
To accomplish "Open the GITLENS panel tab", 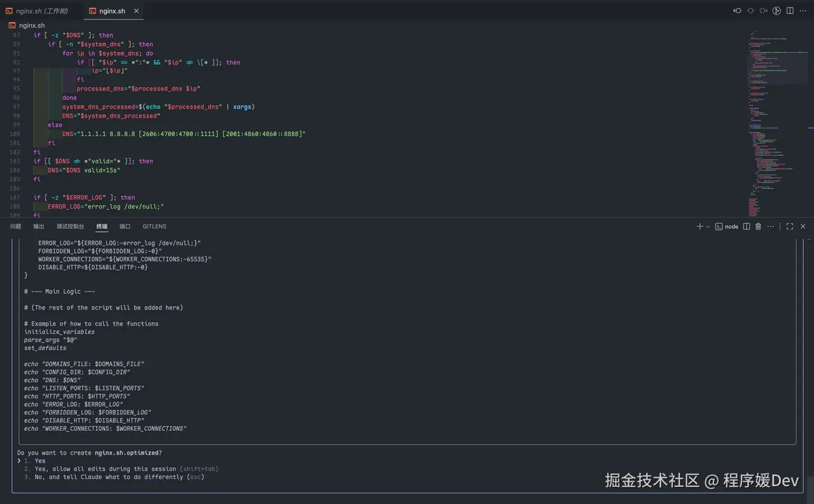I will coord(155,226).
